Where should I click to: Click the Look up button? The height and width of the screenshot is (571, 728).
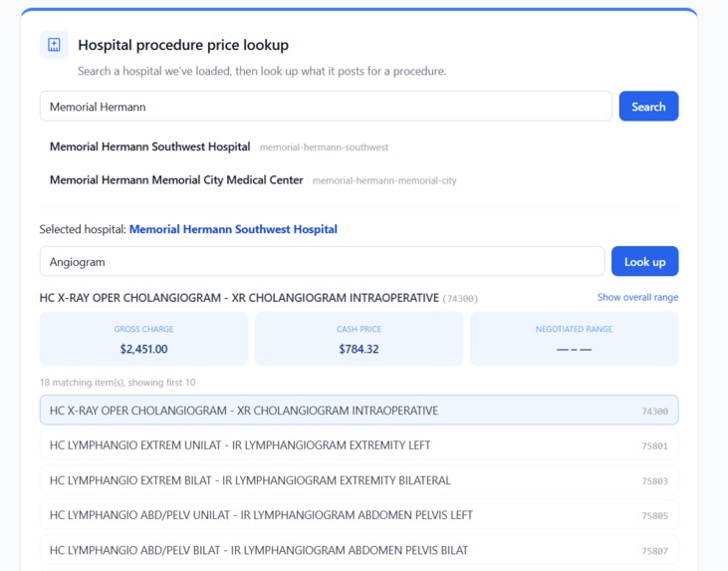[645, 261]
